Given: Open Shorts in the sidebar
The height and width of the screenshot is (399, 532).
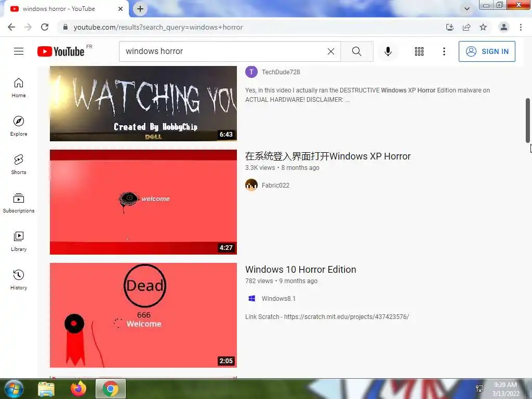Looking at the screenshot, I should point(19,165).
